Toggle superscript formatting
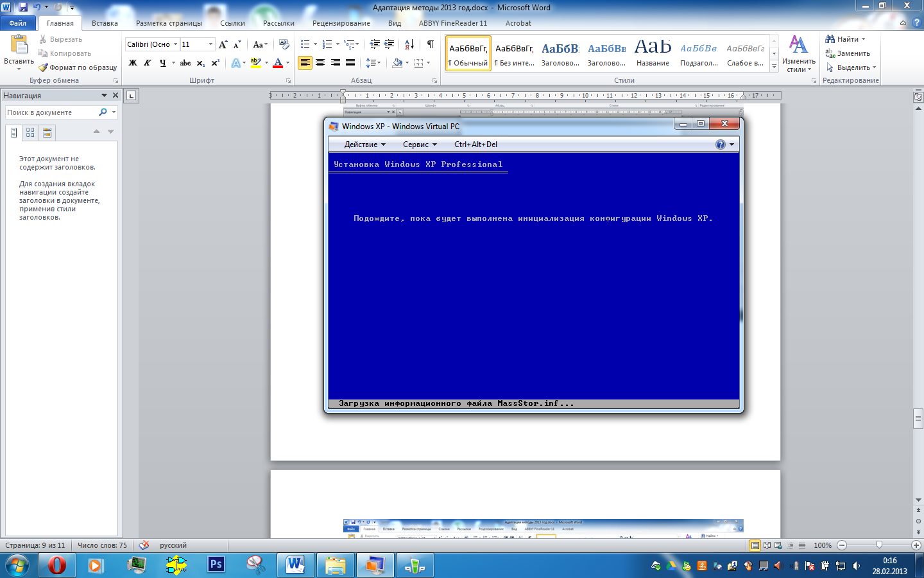924x578 pixels. click(216, 63)
